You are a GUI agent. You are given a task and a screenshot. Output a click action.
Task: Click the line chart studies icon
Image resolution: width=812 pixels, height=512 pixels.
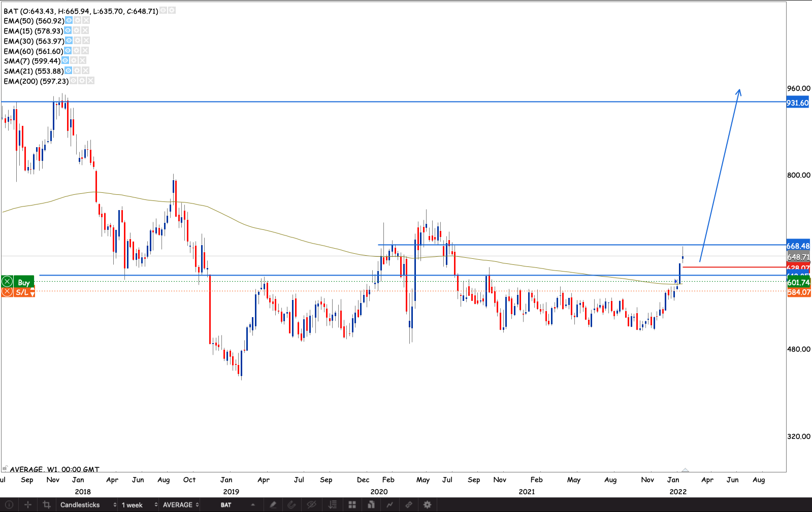tap(389, 504)
